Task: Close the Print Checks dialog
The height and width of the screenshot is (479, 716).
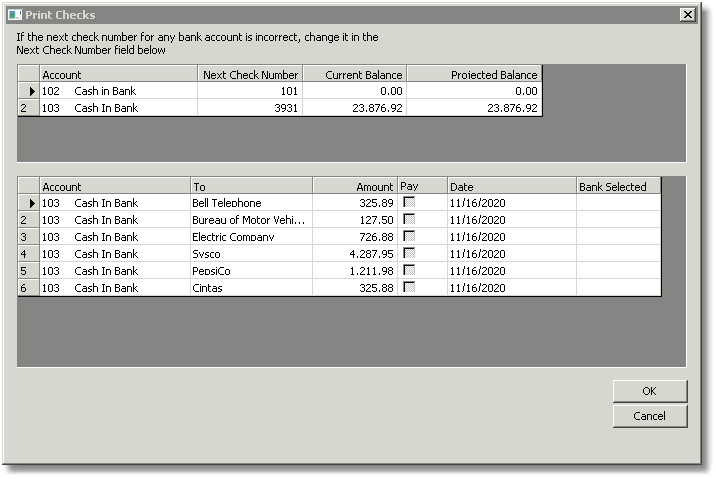Action: [687, 15]
